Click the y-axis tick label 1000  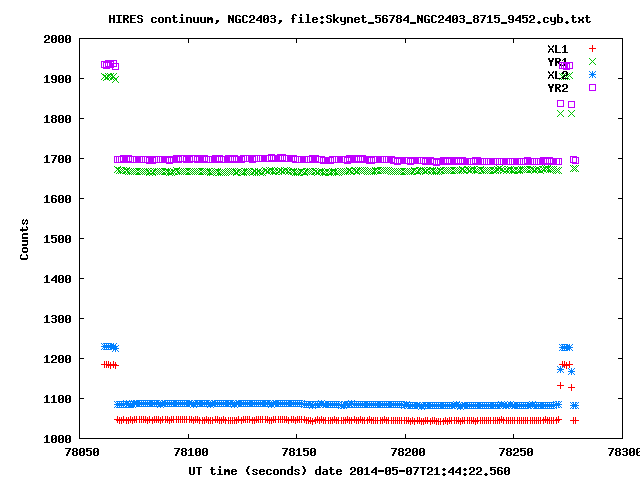coord(58,439)
